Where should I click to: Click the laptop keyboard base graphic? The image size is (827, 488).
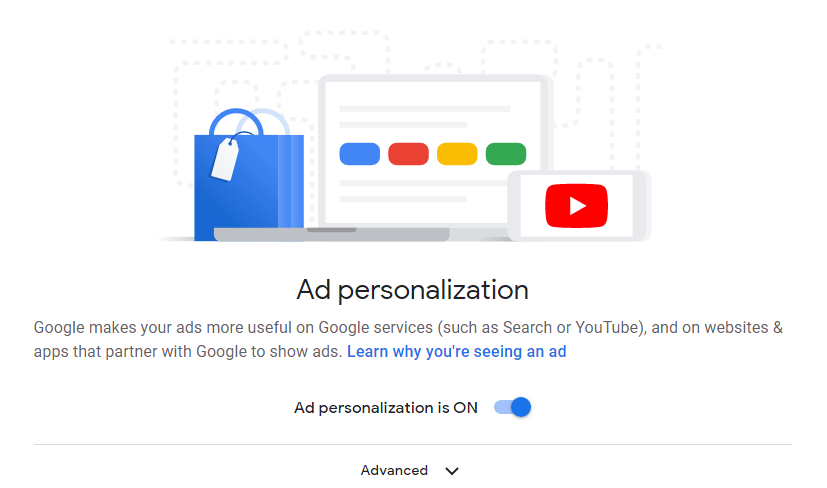click(332, 234)
